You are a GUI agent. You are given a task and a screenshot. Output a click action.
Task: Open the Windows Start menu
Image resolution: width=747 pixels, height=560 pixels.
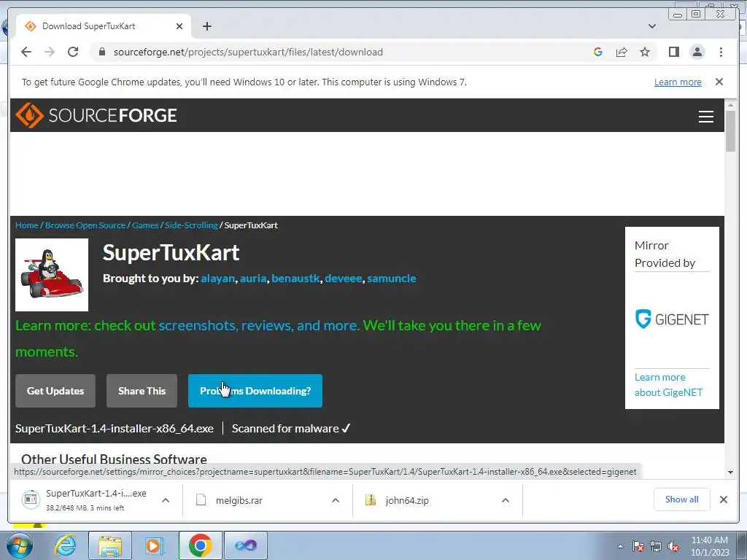(19, 545)
